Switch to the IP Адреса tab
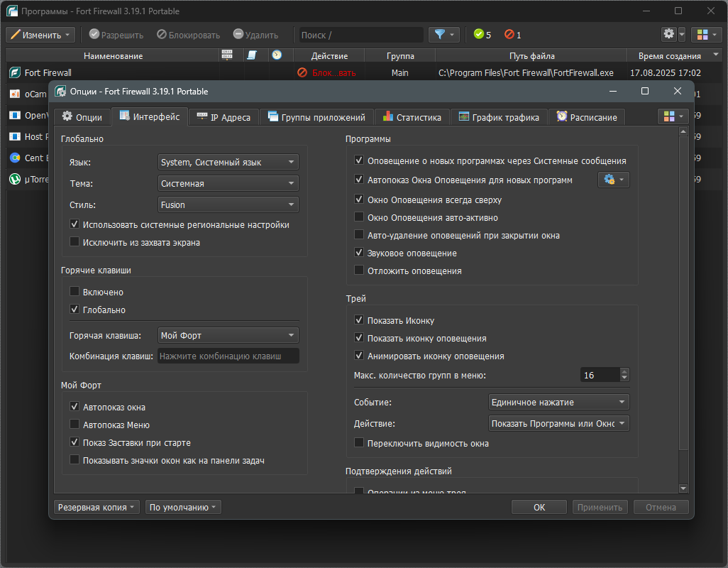Viewport: 728px width, 568px height. 224,117
